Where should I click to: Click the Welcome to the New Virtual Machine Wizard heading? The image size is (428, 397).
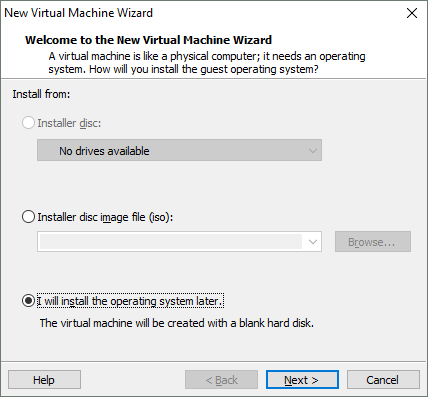coord(149,40)
